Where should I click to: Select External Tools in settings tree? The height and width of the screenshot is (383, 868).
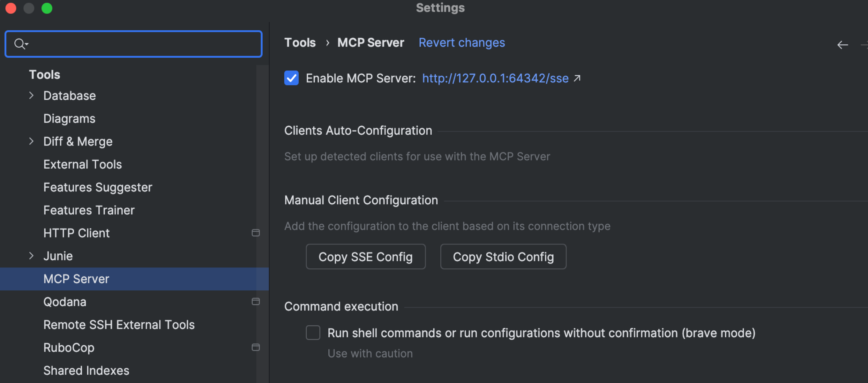(82, 164)
